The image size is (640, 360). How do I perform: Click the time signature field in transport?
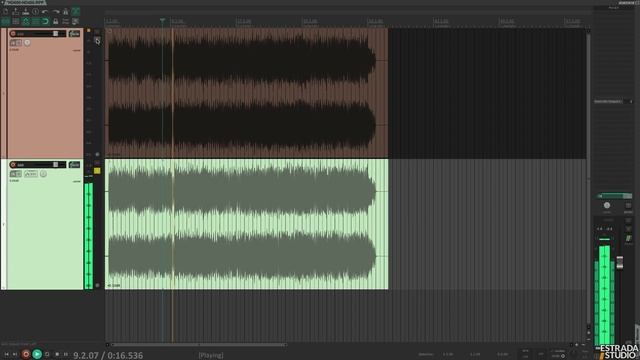[x=541, y=354]
